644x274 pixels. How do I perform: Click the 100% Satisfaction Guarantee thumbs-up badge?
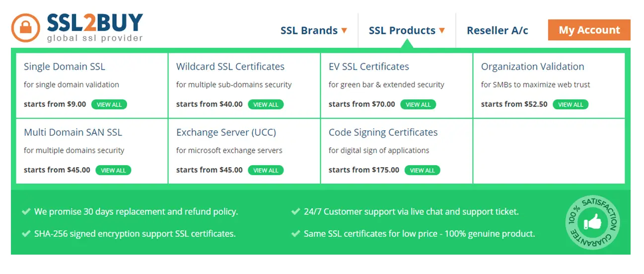[592, 223]
